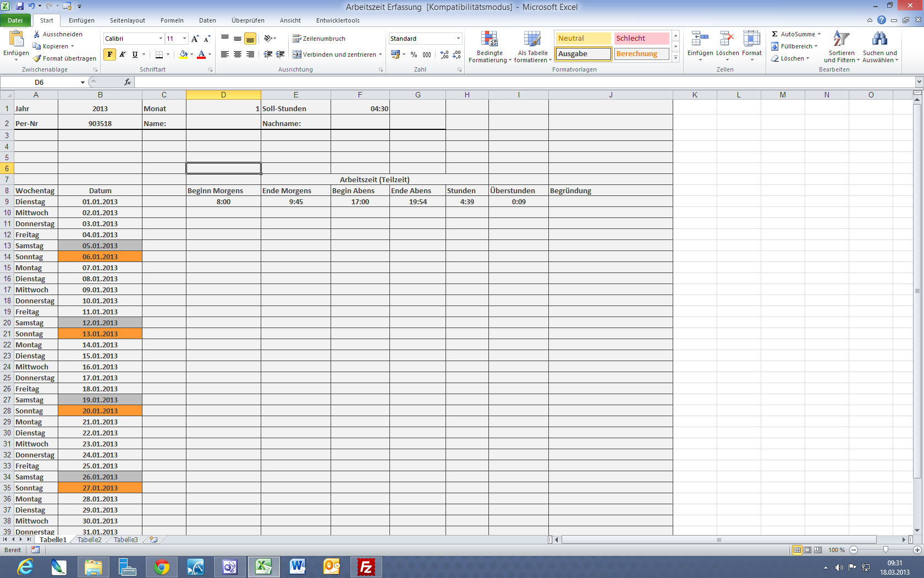924x578 pixels.
Task: Click the Als Tabelle formatieren button
Action: (532, 47)
